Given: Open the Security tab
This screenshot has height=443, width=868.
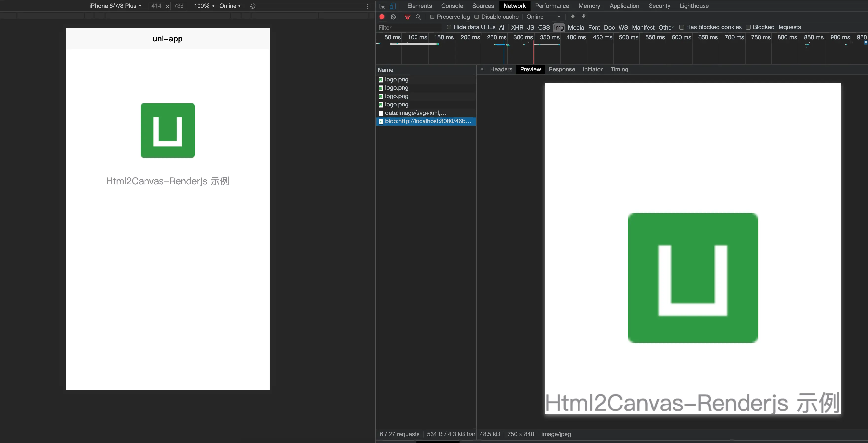Looking at the screenshot, I should click(659, 6).
